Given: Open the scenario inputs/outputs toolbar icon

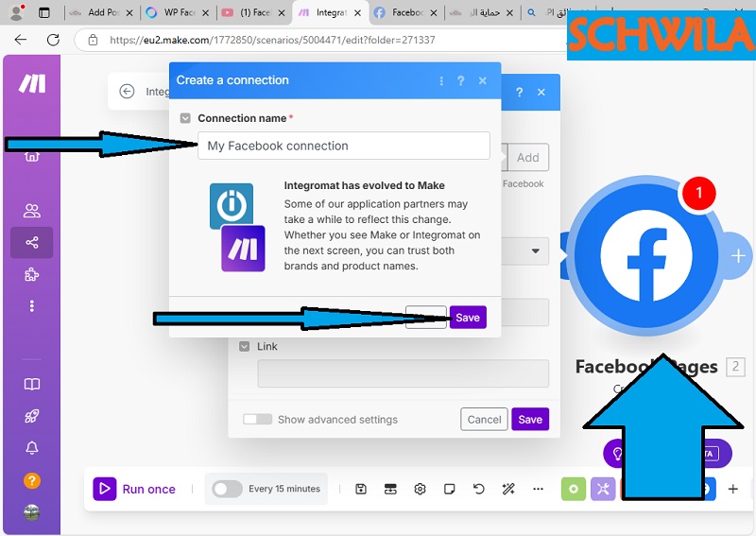Looking at the screenshot, I should [x=390, y=489].
